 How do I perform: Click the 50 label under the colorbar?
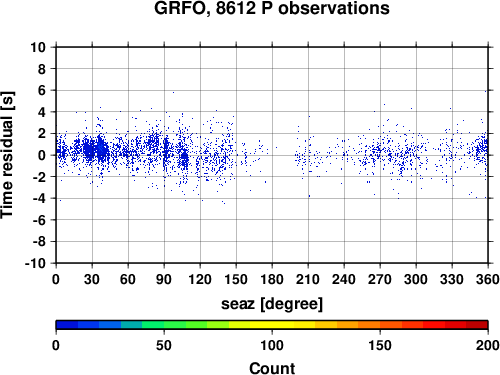[x=164, y=345]
